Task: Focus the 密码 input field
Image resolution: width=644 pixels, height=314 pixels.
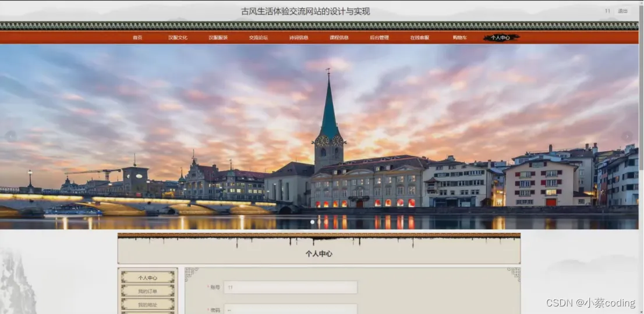Action: [291, 309]
